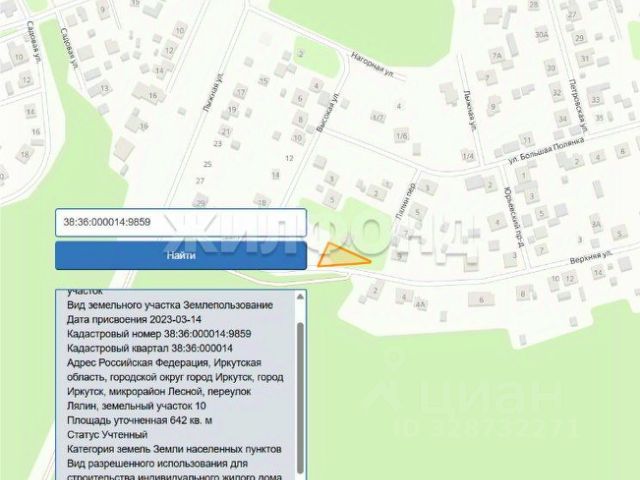Click building number 1/4 on the map
Screen dimensions: 640x480
[468, 156]
